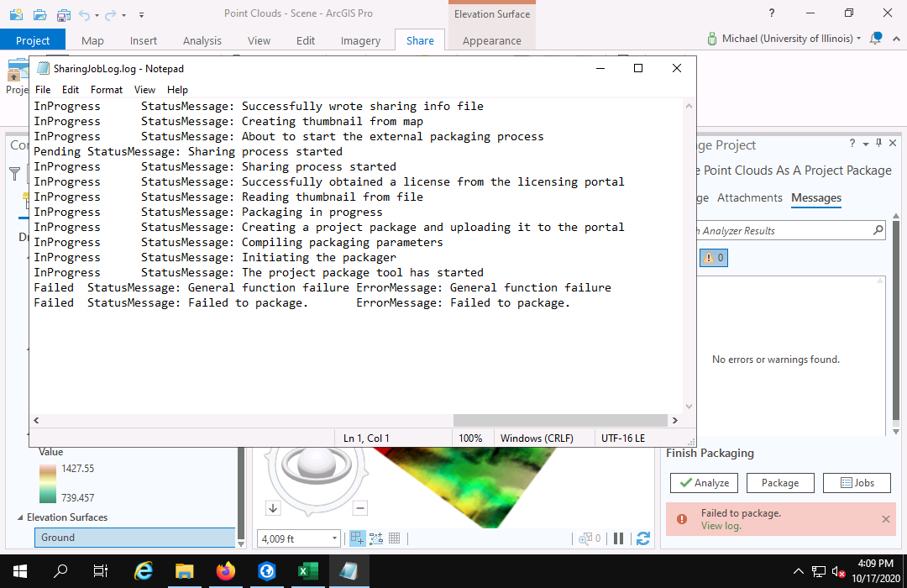Collapse the Elevation Surfaces group
Screen dimensions: 907x588
pyautogui.click(x=20, y=517)
